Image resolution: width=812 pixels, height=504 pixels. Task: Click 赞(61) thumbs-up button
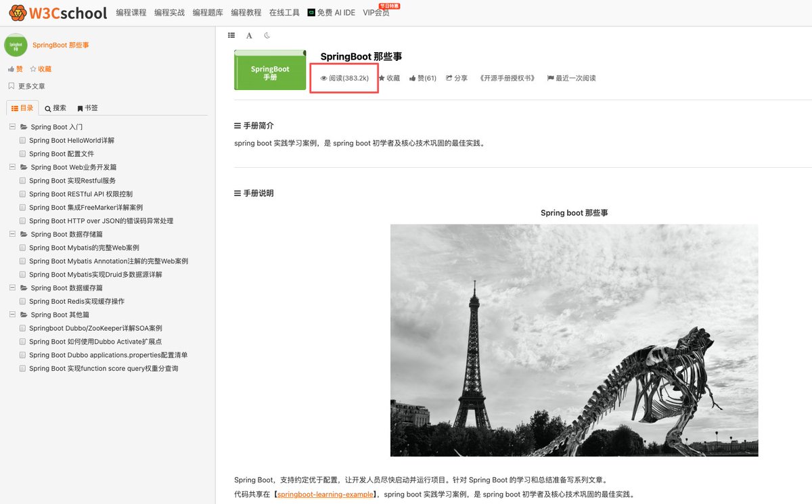point(423,78)
